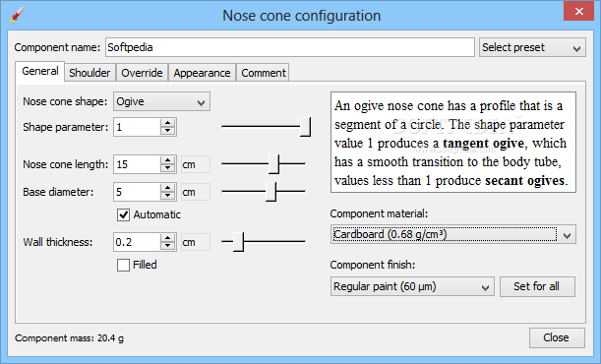Click the Component mass: 20.4 g text
601x364 pixels.
click(x=70, y=338)
